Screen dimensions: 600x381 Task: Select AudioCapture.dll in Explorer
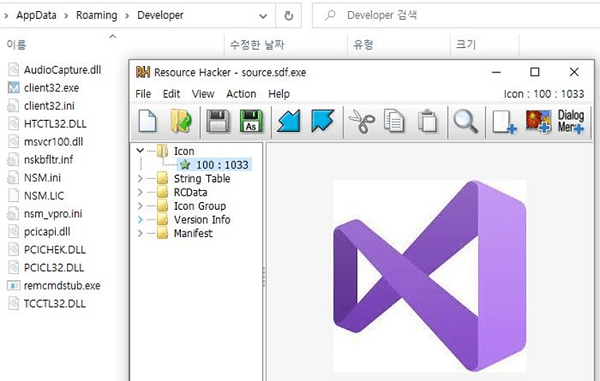coord(54,70)
